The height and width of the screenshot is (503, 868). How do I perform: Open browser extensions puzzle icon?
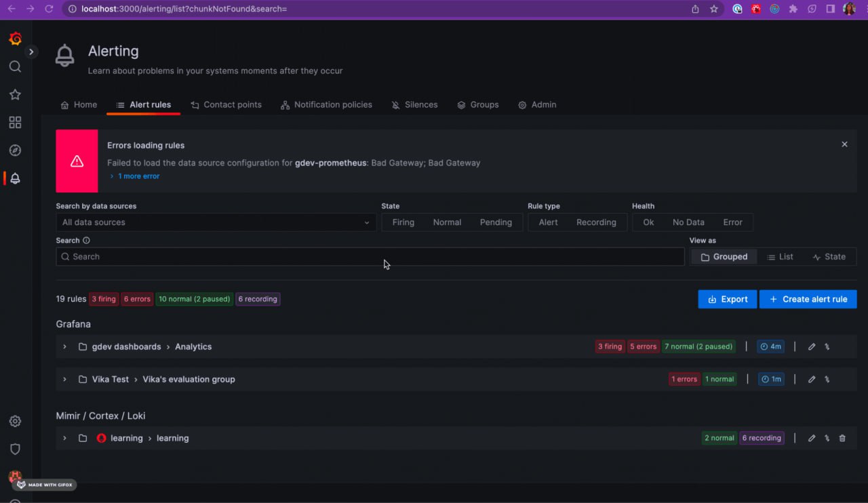point(793,9)
